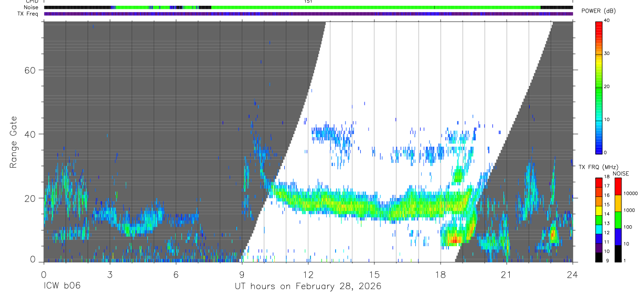Click the '21' hour tick on time axis
The width and height of the screenshot is (644, 297).
[507, 274]
